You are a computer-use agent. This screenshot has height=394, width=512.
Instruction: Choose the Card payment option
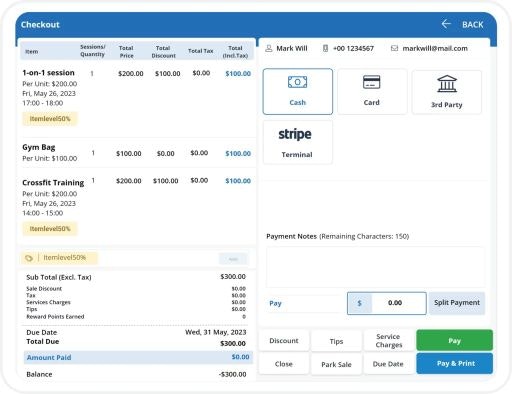[372, 92]
